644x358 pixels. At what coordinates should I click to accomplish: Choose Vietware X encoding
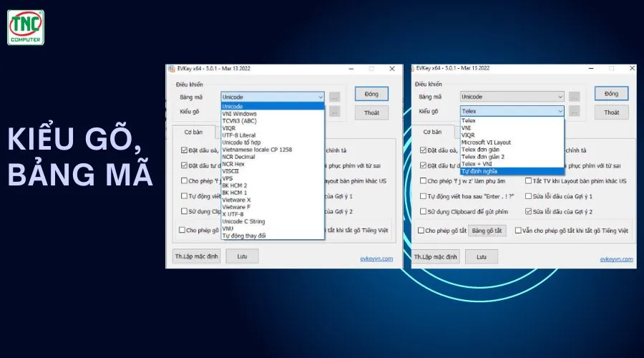[x=273, y=200]
